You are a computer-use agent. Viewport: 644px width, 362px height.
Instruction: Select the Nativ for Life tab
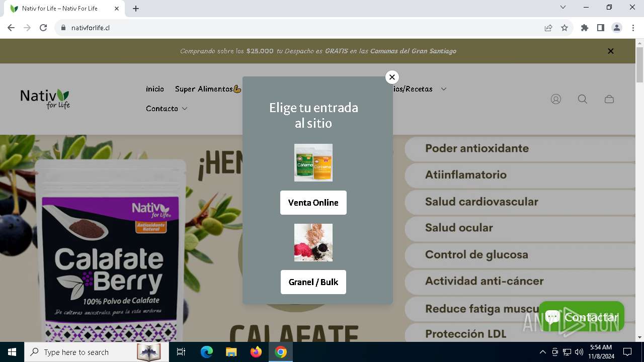[64, 9]
